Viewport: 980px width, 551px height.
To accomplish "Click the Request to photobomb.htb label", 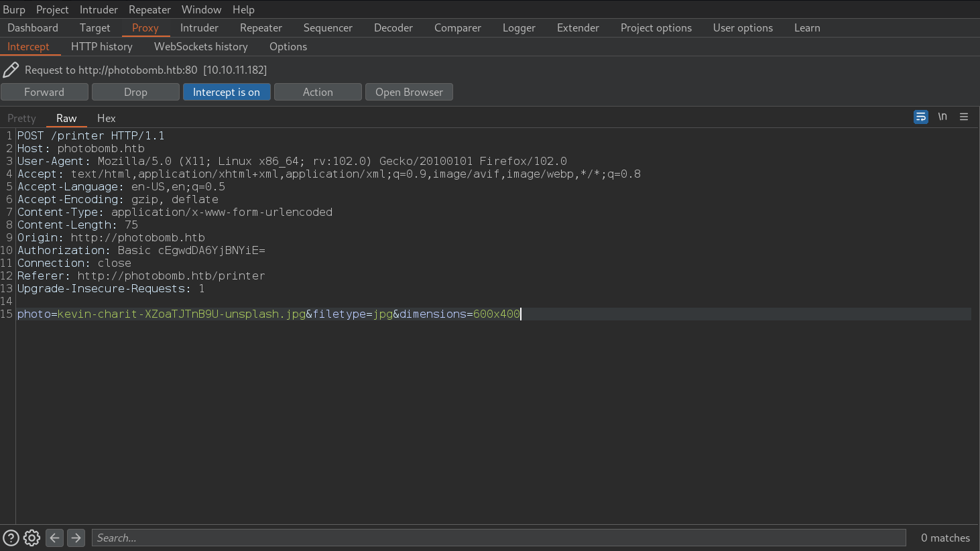I will tap(145, 70).
